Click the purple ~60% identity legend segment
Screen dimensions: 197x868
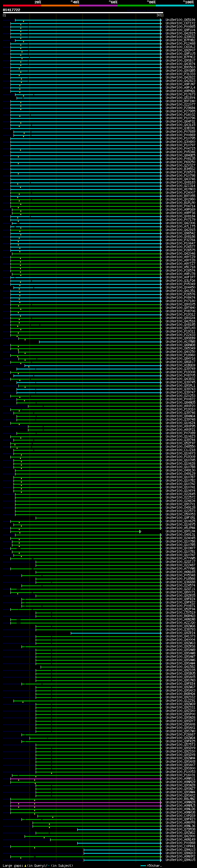point(99,6)
